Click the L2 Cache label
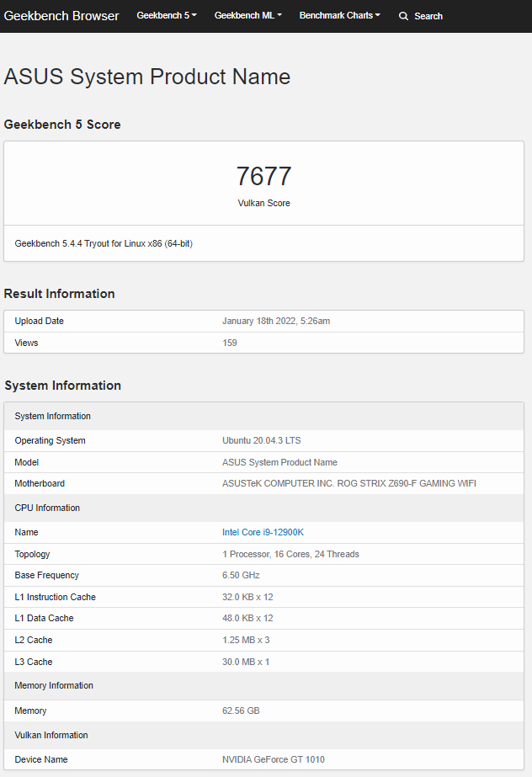This screenshot has width=532, height=777. pos(34,641)
